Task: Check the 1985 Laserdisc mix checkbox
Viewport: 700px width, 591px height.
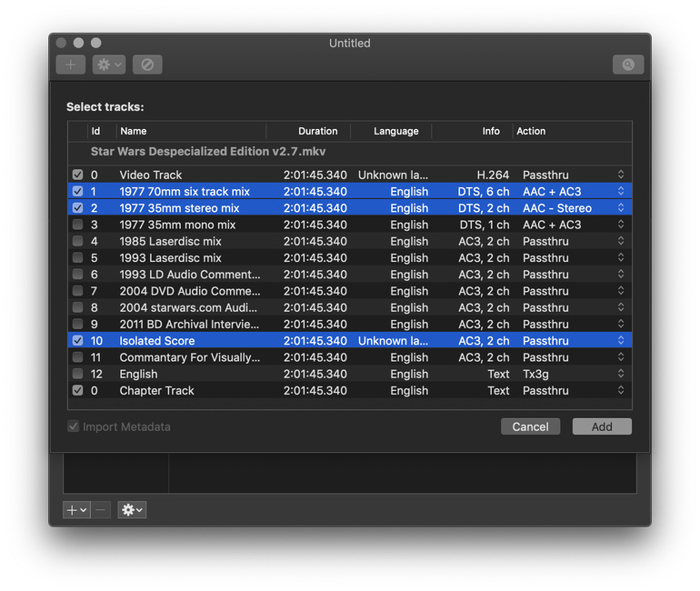Action: [77, 241]
